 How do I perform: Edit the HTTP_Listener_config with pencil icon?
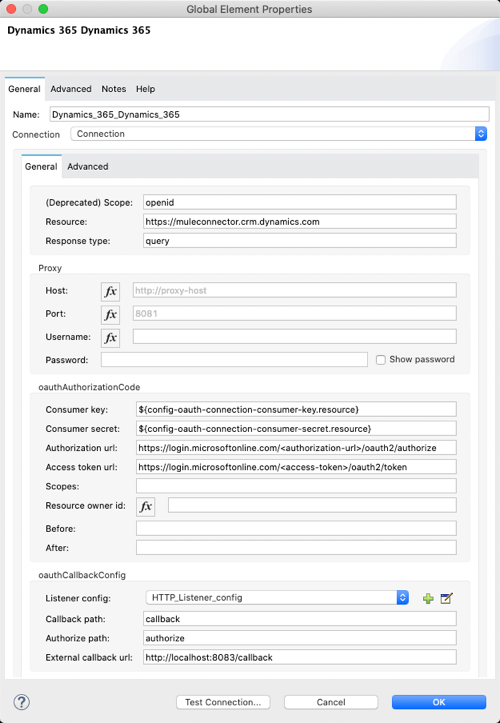[x=446, y=599]
